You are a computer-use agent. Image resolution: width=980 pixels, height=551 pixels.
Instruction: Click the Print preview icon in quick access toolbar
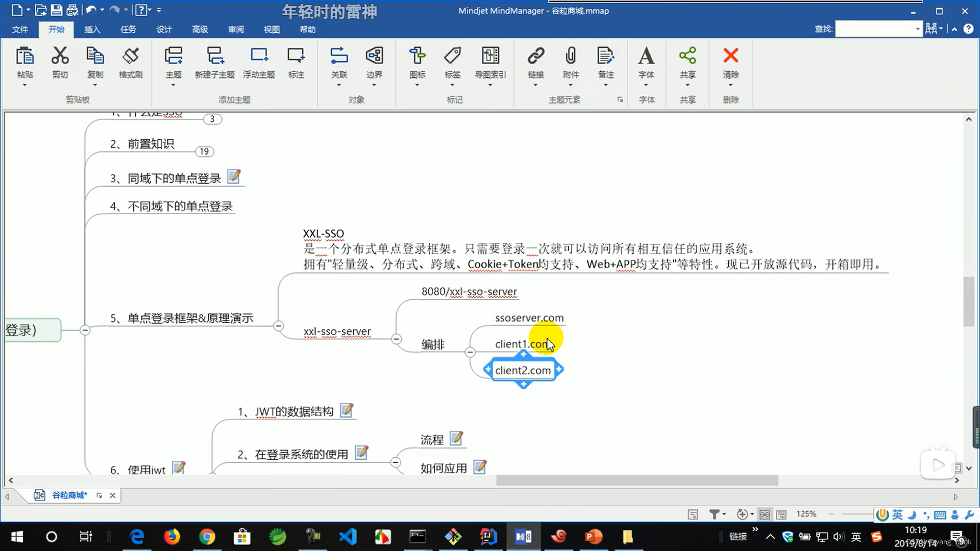[x=72, y=10]
